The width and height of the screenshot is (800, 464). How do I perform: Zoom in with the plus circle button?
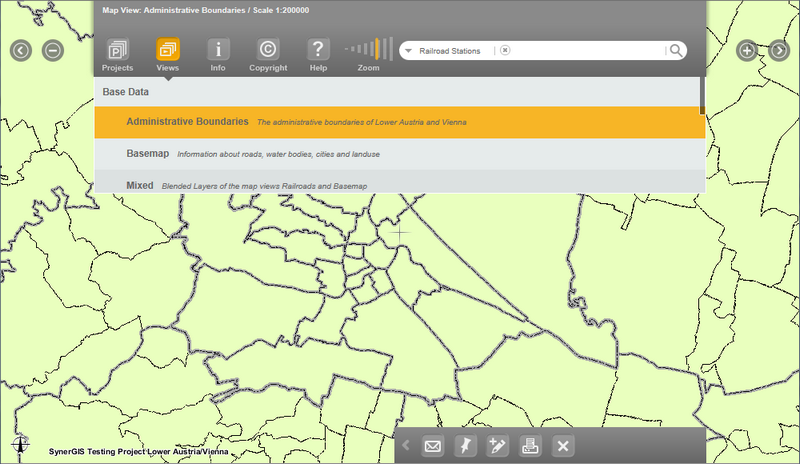(747, 51)
